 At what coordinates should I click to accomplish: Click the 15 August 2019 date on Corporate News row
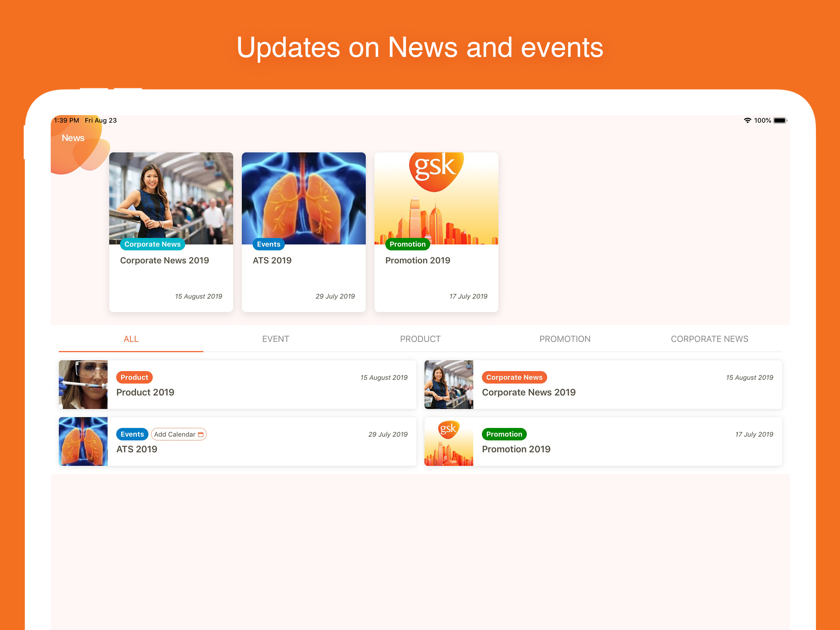coord(750,378)
